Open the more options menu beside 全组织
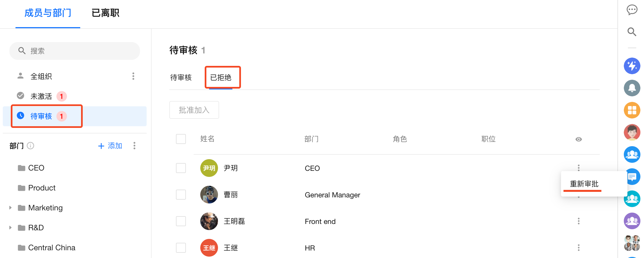 (133, 76)
